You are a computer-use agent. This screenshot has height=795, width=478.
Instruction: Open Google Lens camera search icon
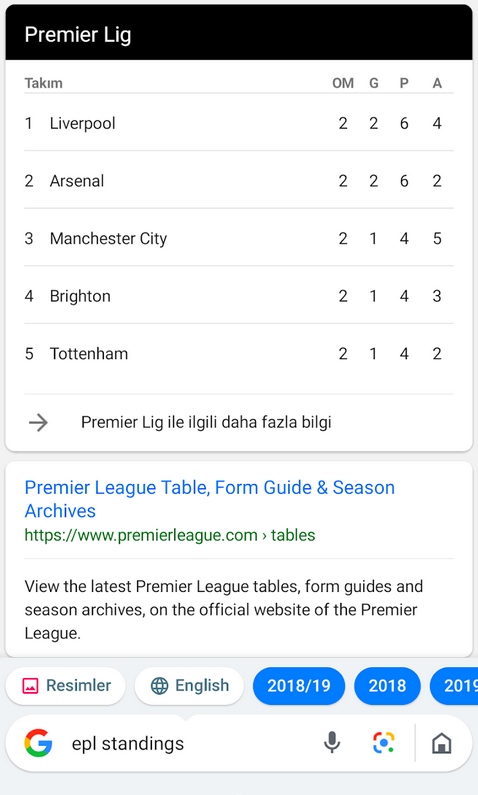(384, 743)
